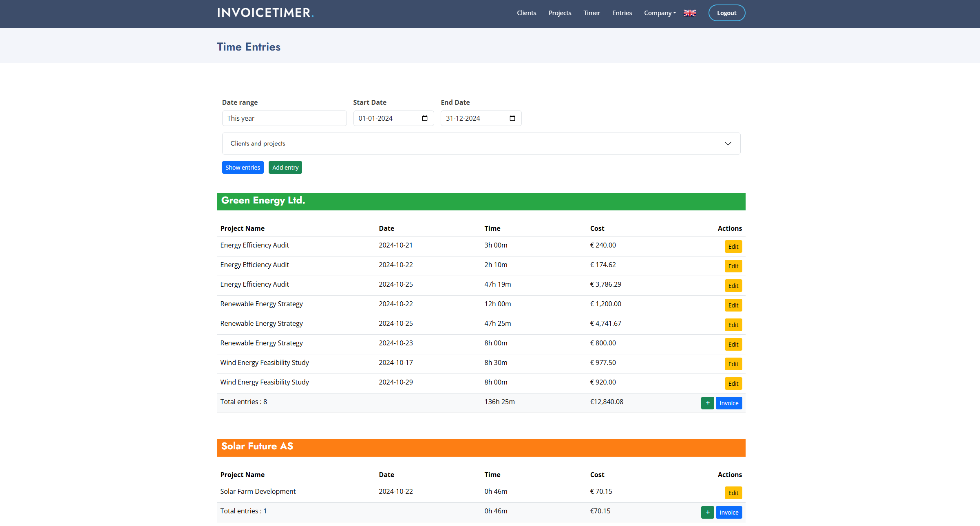Click the UK flag language icon
Viewport: 980px width, 526px height.
click(689, 13)
